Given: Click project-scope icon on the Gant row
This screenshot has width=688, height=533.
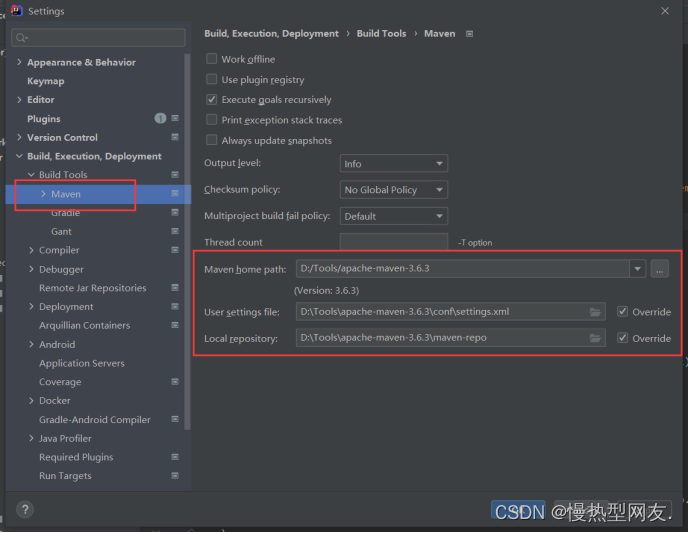Looking at the screenshot, I should point(175,231).
